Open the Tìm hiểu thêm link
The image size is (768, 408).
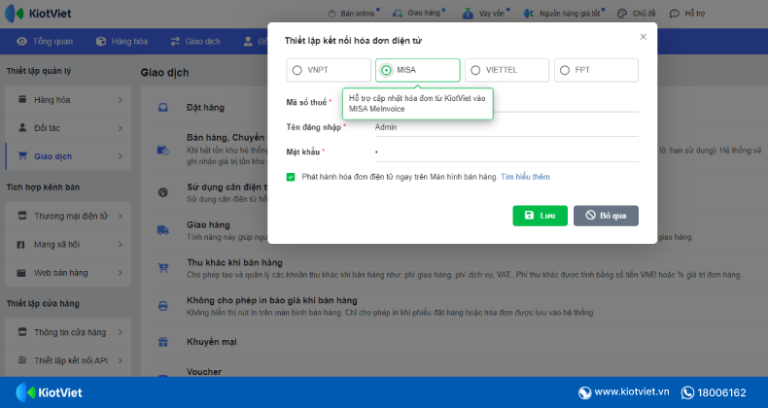tap(525, 177)
